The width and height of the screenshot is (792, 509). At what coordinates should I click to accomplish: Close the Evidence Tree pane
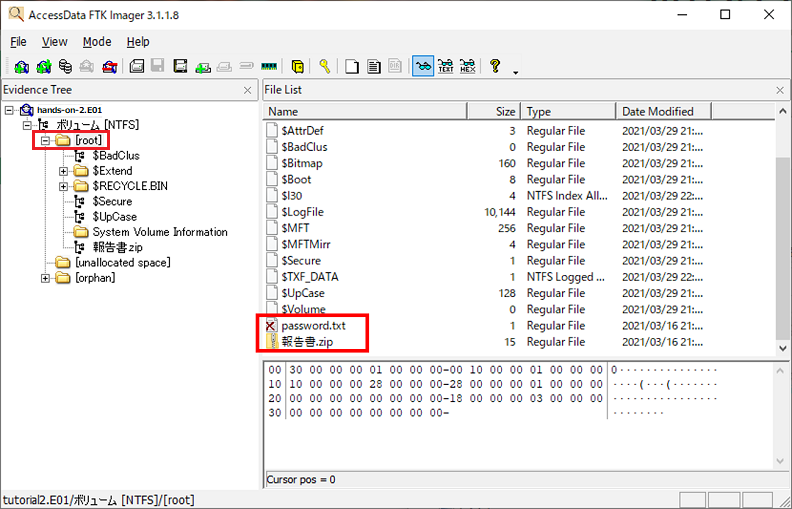click(x=248, y=90)
